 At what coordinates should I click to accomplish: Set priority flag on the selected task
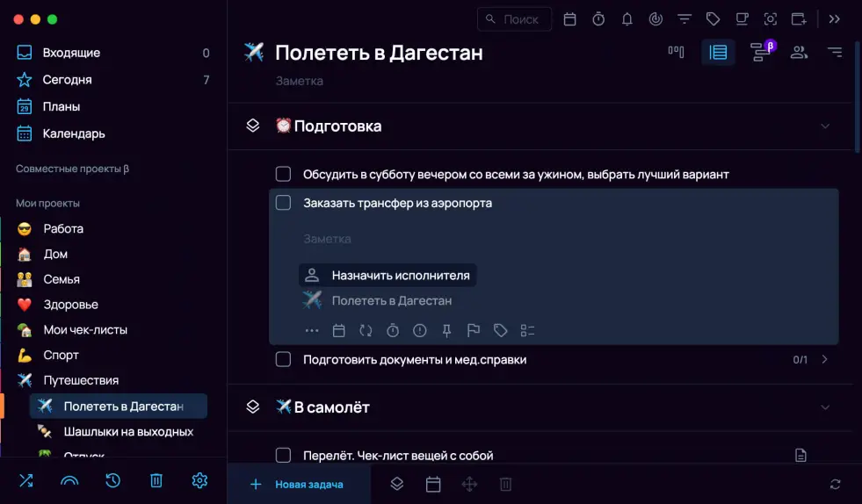474,331
